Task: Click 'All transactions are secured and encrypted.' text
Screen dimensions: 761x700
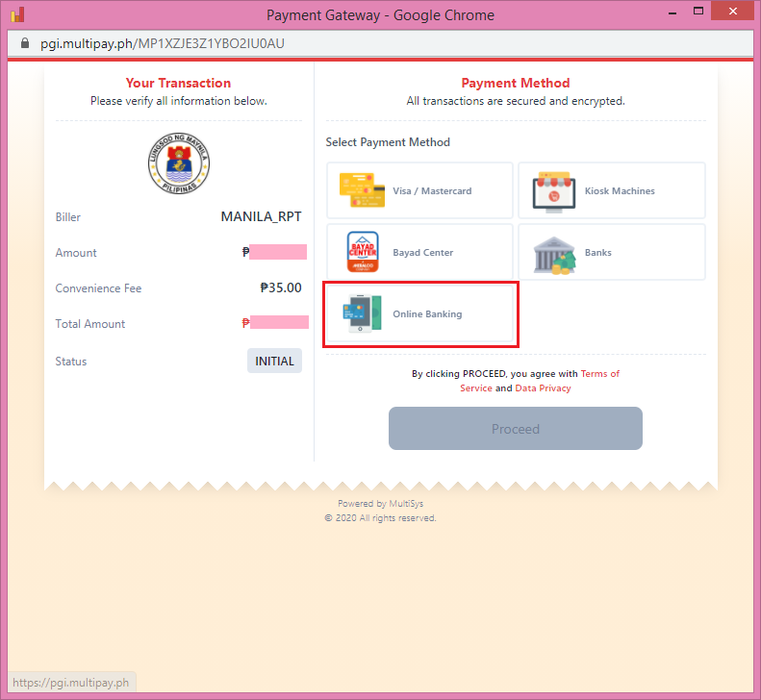Action: [516, 101]
